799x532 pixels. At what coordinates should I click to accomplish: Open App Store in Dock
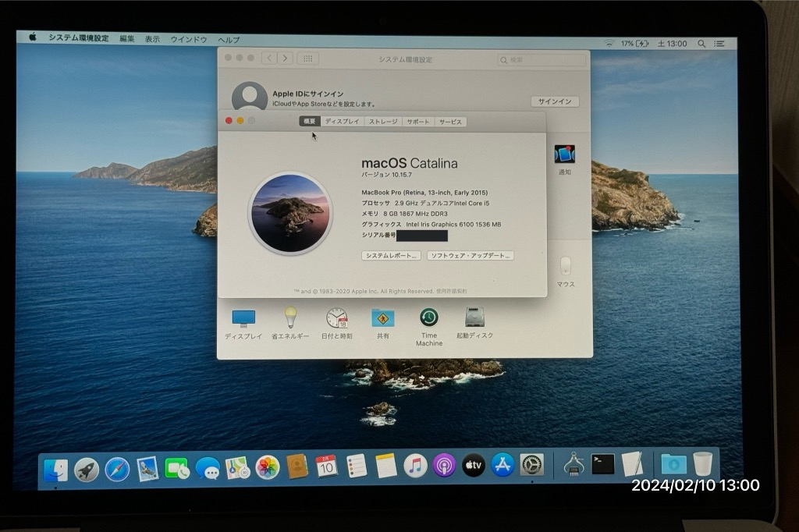[x=502, y=465]
